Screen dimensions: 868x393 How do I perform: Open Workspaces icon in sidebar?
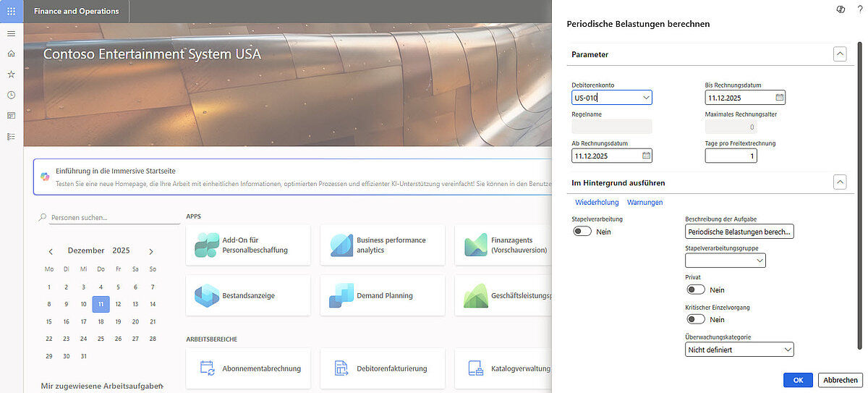tap(11, 115)
